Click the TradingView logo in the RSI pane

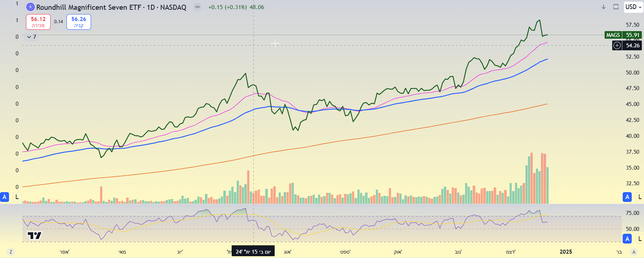click(35, 236)
